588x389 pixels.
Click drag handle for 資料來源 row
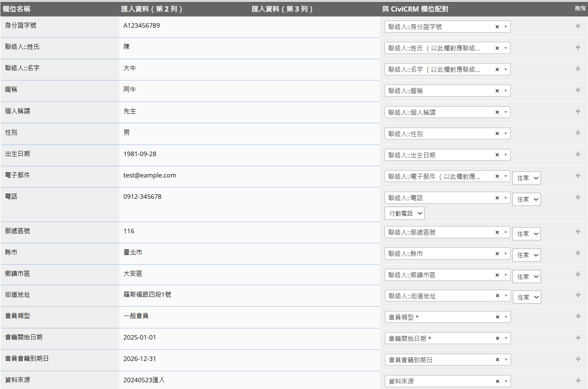(578, 380)
